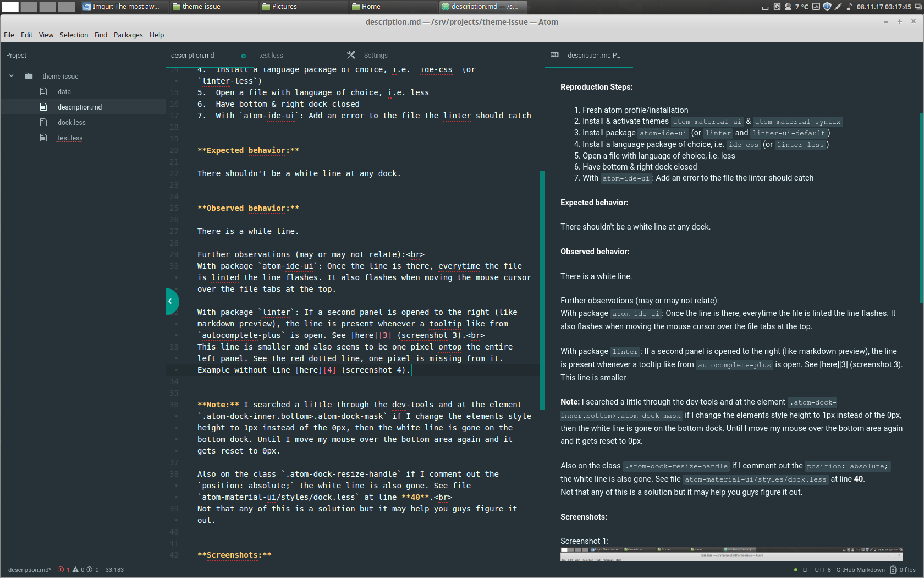The width and height of the screenshot is (924, 578).
Task: Click the green status dot indicator
Action: coord(795,570)
